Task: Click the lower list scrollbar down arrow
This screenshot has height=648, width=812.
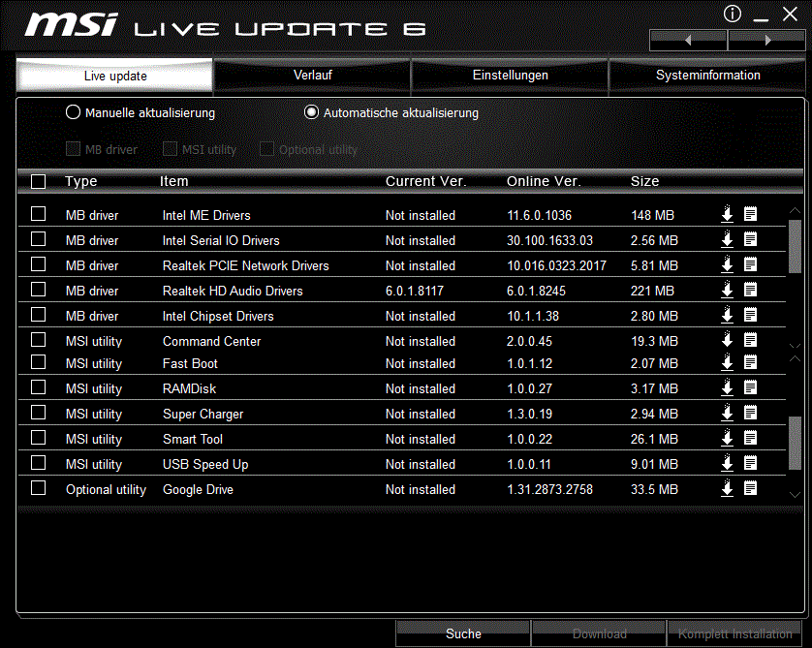Action: pos(795,494)
